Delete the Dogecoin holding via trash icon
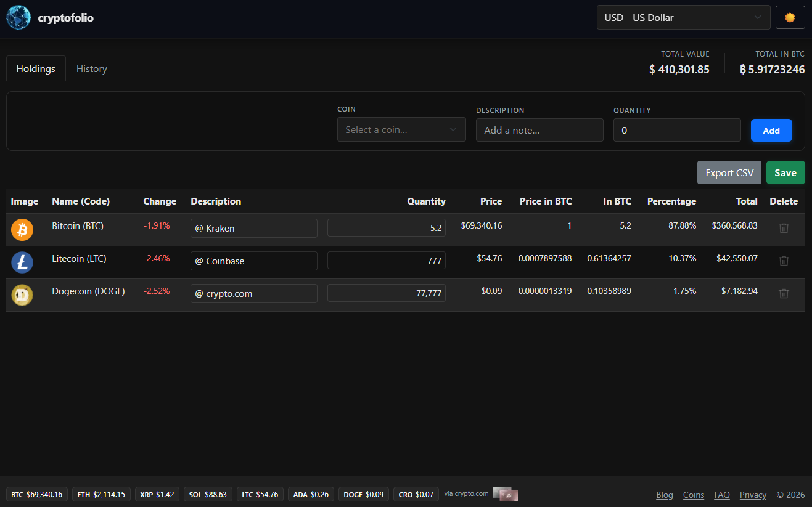The width and height of the screenshot is (812, 507). pyautogui.click(x=784, y=293)
